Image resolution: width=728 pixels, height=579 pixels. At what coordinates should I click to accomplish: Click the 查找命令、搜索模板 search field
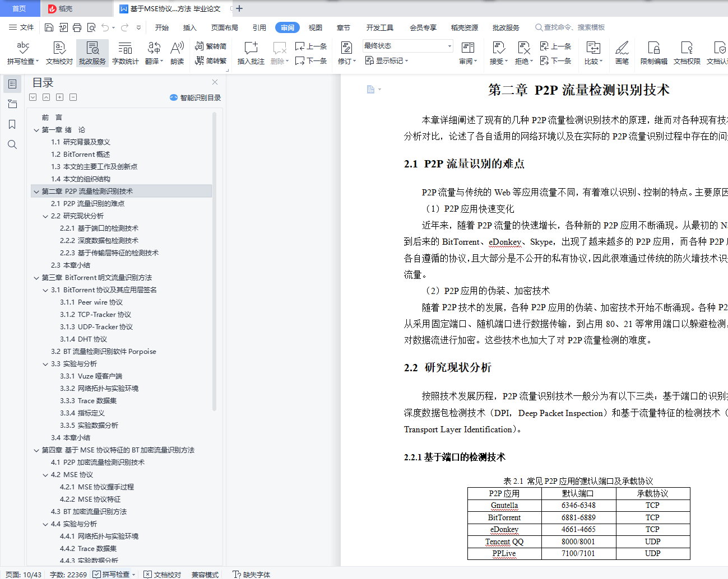[570, 27]
